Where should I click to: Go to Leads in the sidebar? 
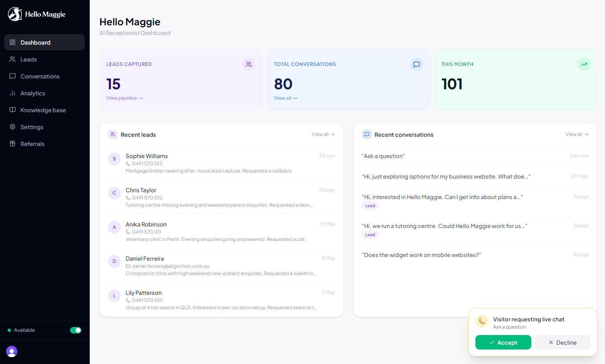pyautogui.click(x=44, y=59)
